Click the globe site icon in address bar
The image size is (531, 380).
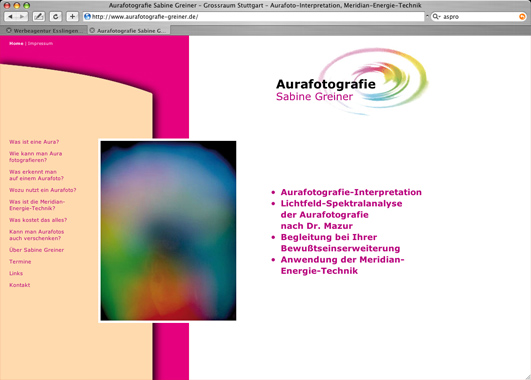[x=87, y=17]
